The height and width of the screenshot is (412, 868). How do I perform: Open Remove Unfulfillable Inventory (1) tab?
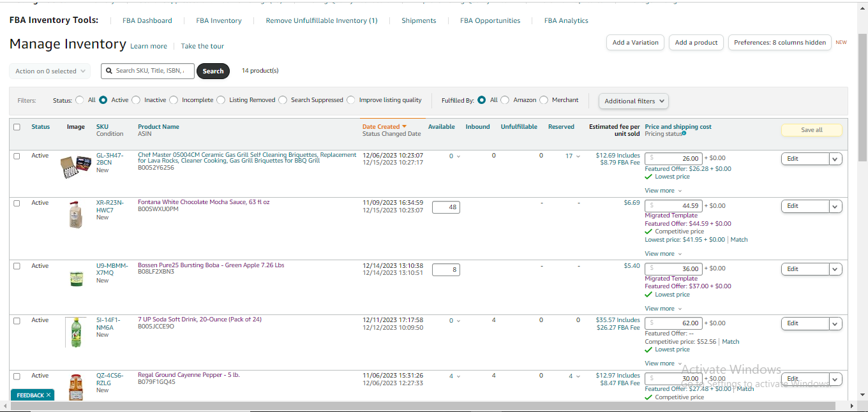322,20
